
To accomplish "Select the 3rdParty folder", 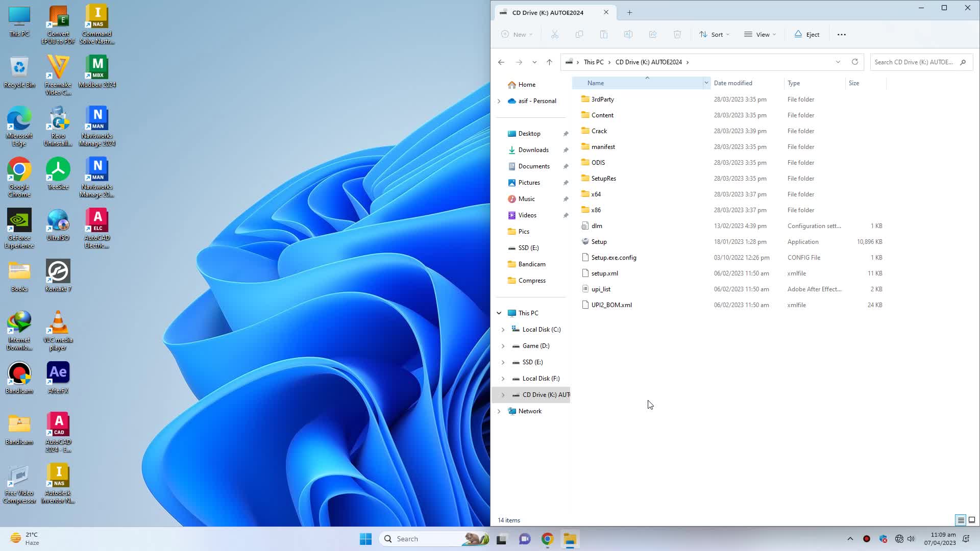I will [x=602, y=99].
